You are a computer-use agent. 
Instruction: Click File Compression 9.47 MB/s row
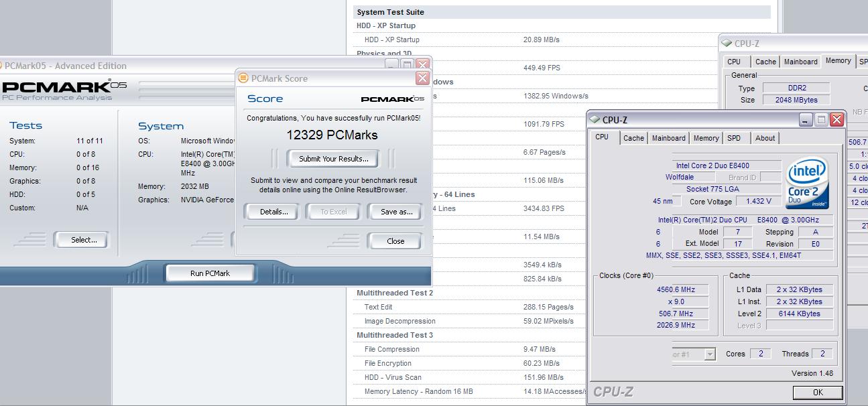click(471, 349)
